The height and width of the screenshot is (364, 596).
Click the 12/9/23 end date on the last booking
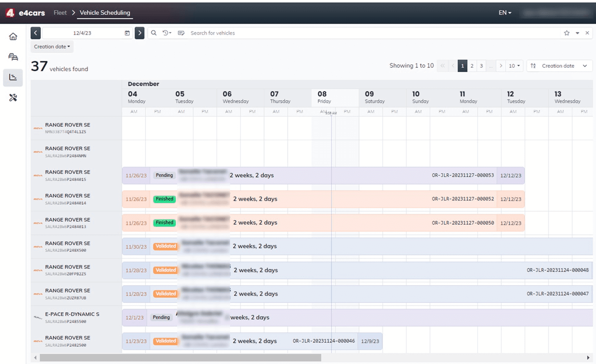coord(370,341)
